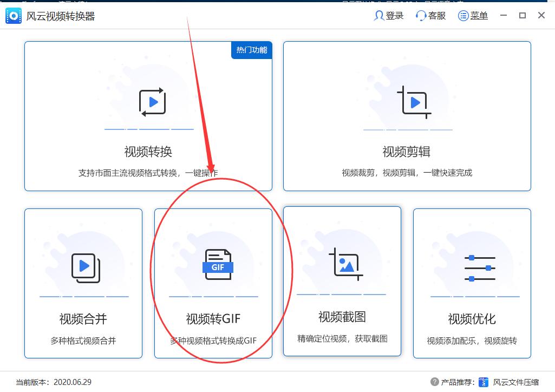The image size is (555, 392).
Task: Click the menu list icon
Action: click(x=463, y=16)
